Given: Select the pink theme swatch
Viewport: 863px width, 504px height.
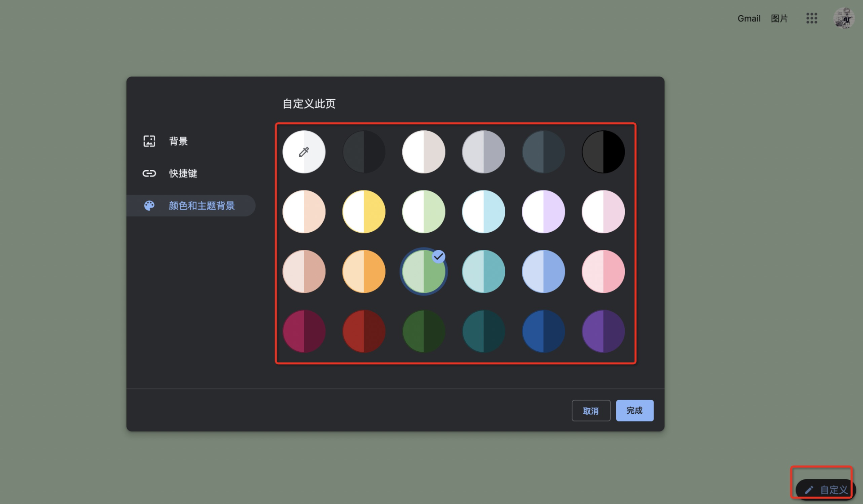Looking at the screenshot, I should tap(603, 271).
